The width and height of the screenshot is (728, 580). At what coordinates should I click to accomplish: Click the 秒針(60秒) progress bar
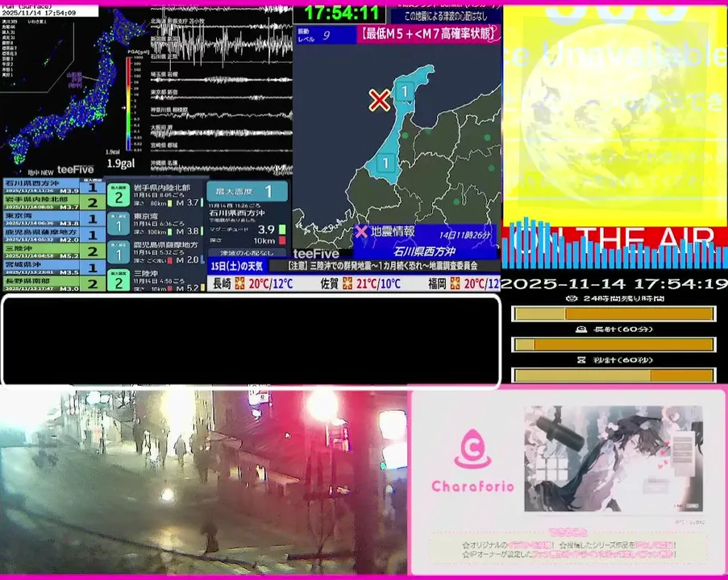point(614,375)
